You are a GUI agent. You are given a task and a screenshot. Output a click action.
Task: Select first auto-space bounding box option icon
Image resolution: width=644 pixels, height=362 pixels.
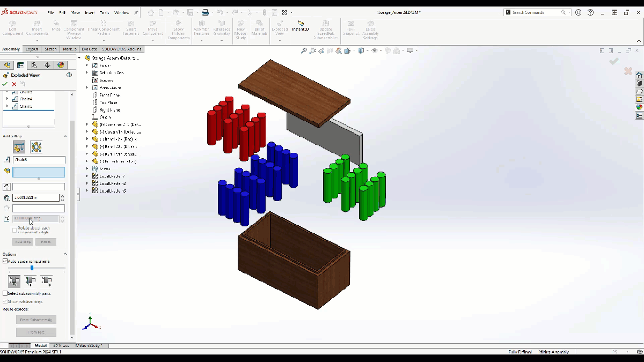pyautogui.click(x=14, y=280)
